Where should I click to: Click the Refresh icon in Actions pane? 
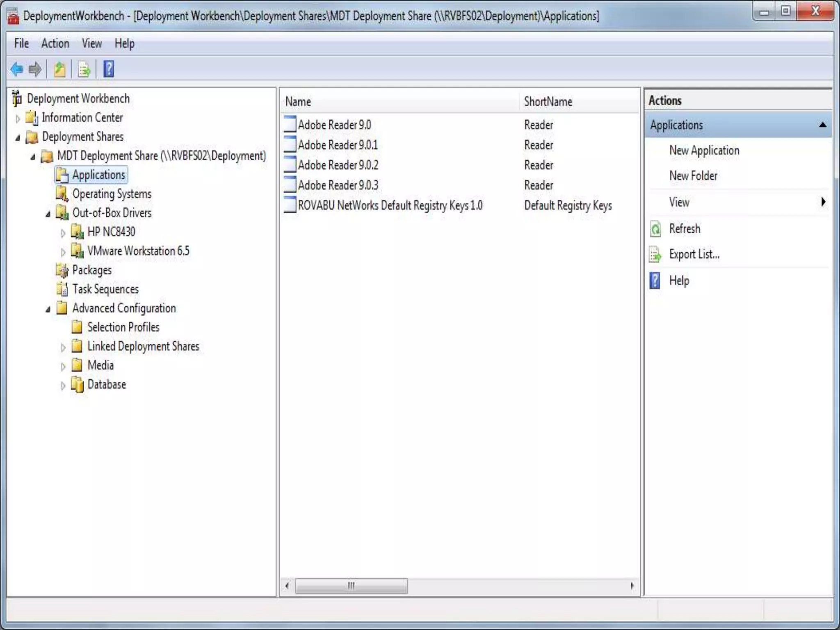point(655,229)
